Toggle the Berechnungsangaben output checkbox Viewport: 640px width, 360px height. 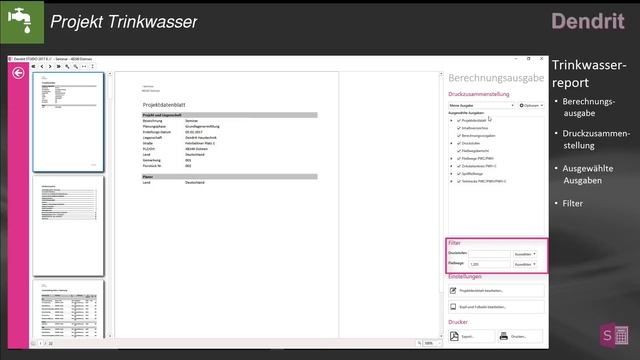coord(459,136)
